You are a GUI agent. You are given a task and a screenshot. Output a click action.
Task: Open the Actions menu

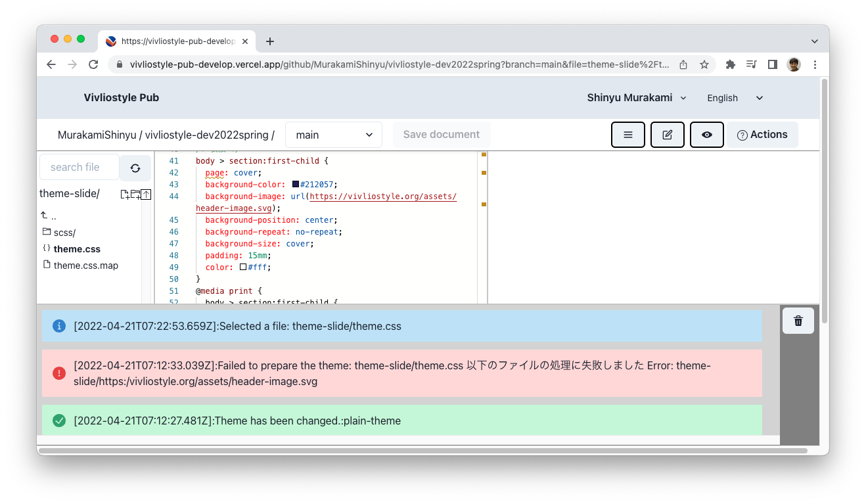coord(762,134)
